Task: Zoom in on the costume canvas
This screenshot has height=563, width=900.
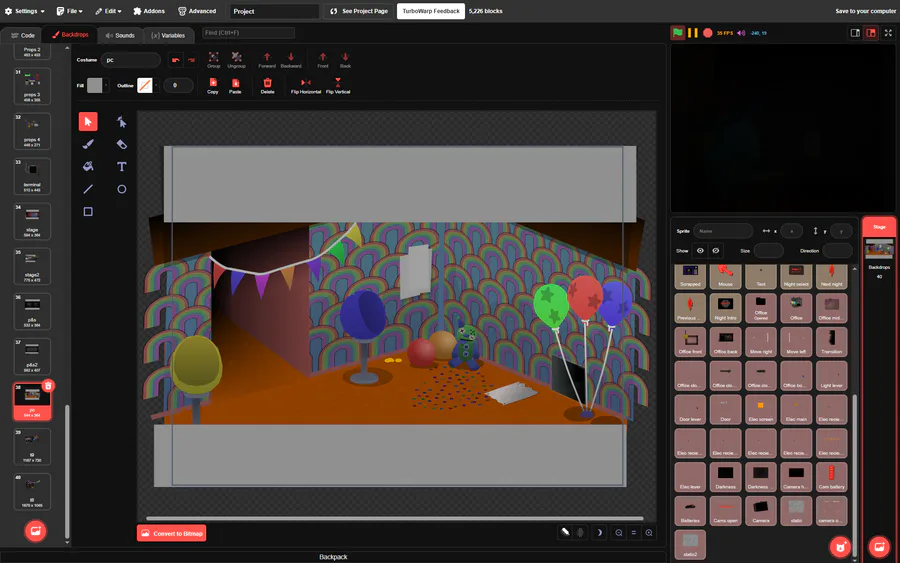Action: pos(649,533)
